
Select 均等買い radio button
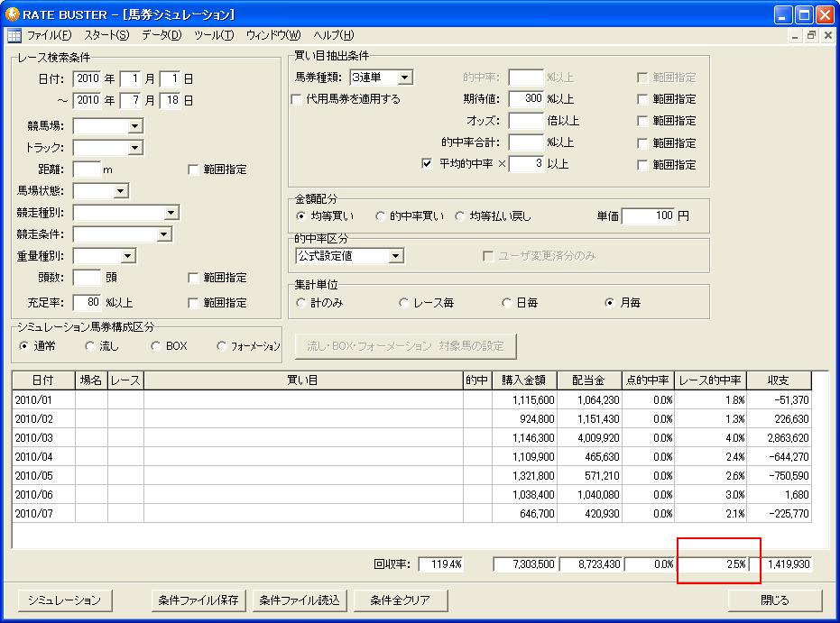(301, 216)
